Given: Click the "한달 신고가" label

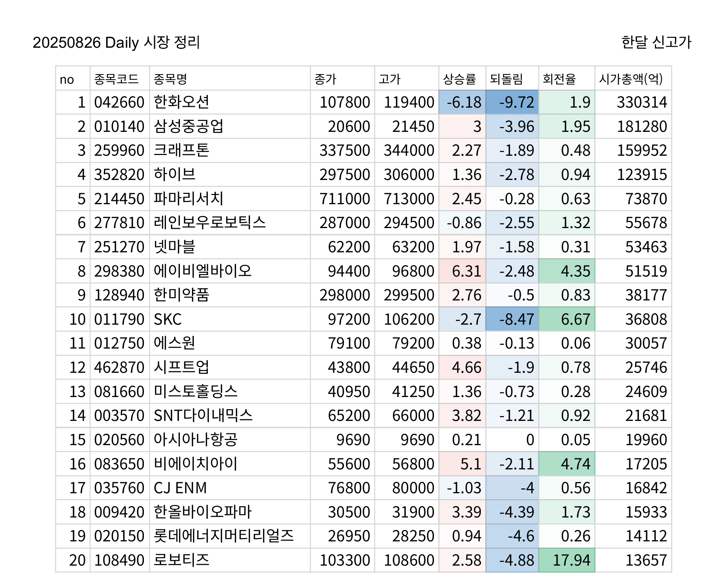Looking at the screenshot, I should coord(656,42).
